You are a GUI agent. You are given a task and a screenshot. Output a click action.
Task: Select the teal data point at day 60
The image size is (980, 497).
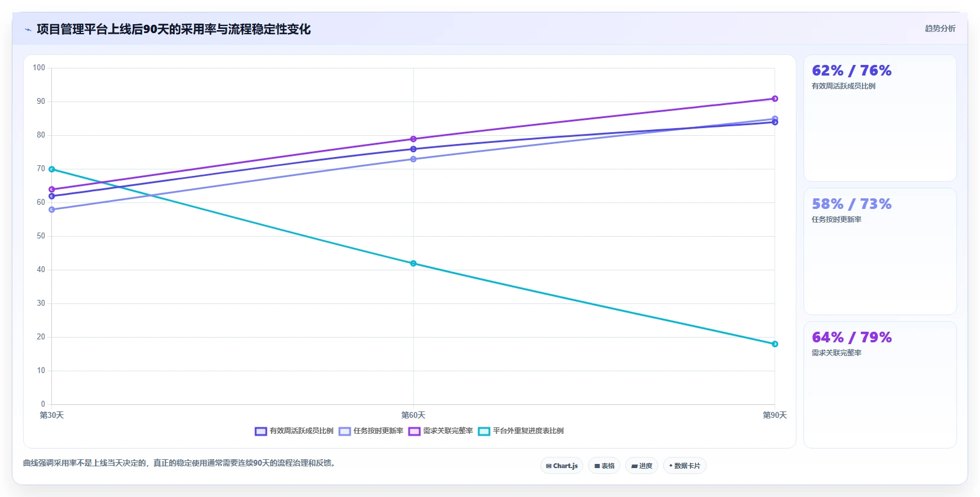pyautogui.click(x=413, y=263)
